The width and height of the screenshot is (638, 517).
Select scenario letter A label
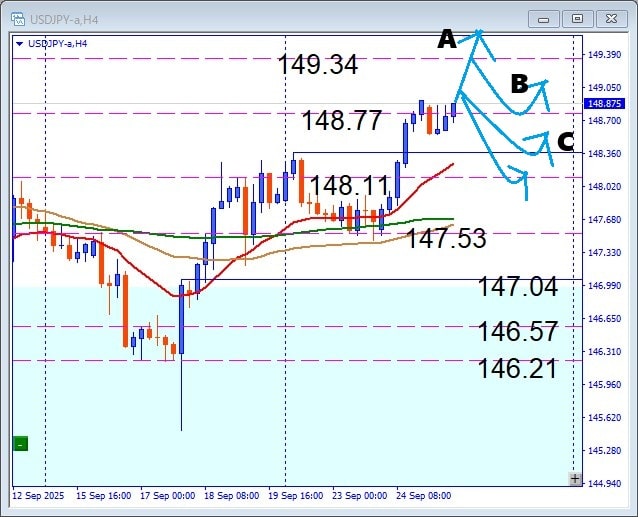pyautogui.click(x=447, y=40)
